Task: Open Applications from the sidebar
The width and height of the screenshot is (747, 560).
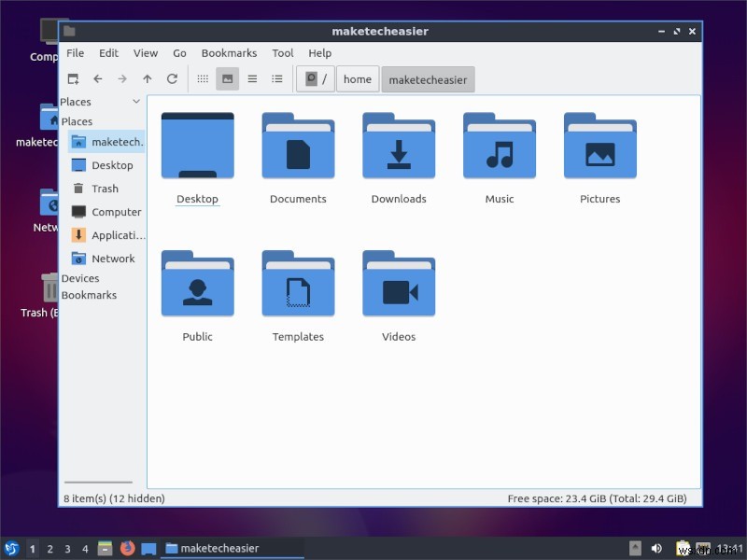Action: point(110,235)
